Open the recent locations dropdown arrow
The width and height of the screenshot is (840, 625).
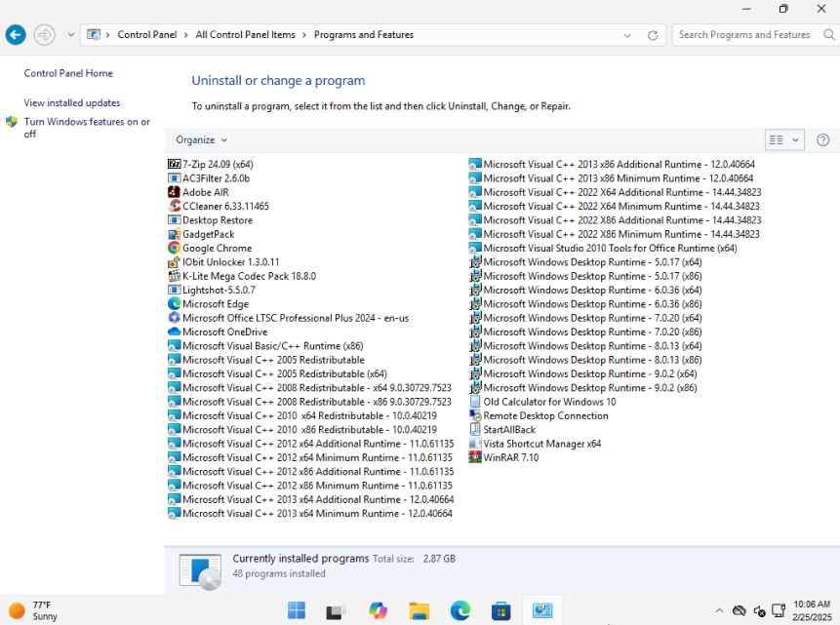pyautogui.click(x=70, y=35)
